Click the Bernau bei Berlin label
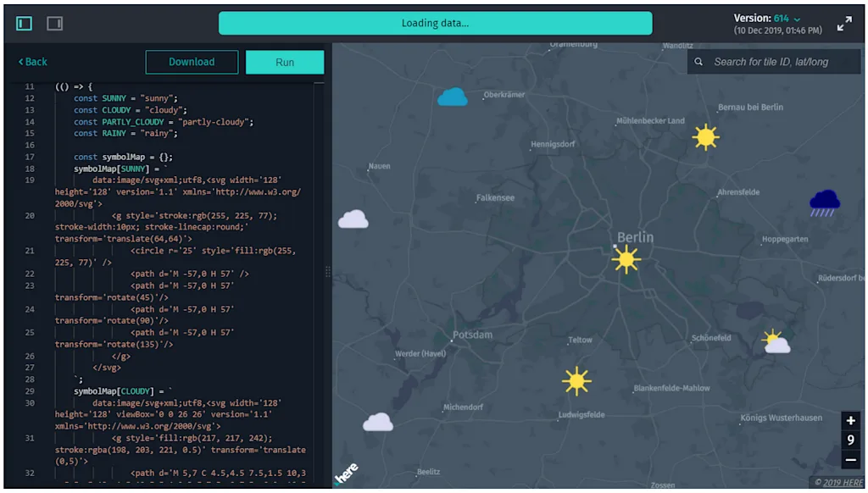Viewport: 868px width, 493px height. [x=750, y=108]
